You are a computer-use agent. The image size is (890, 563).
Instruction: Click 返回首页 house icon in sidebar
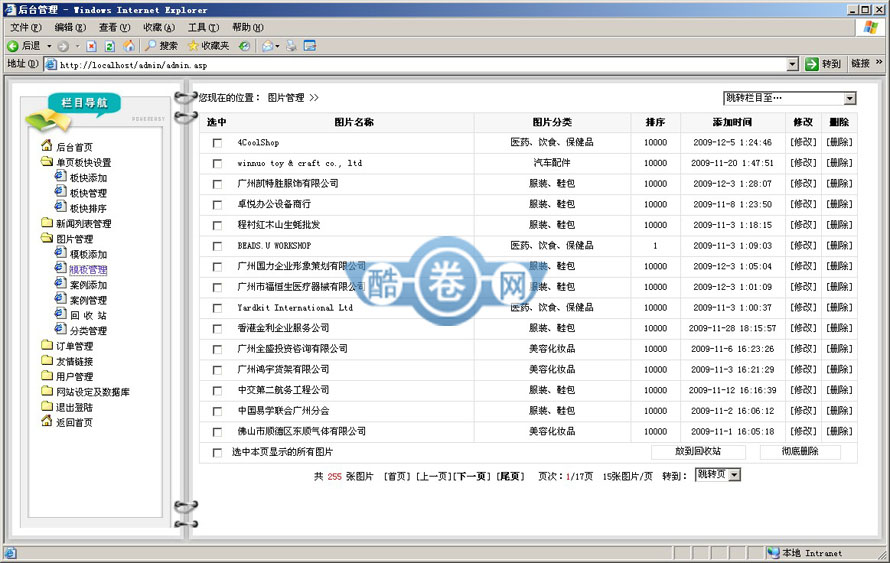click(47, 421)
